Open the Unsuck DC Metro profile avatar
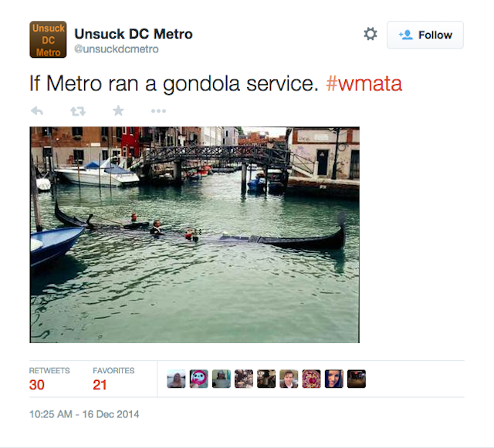Screen dimensions: 494x448 point(48,39)
